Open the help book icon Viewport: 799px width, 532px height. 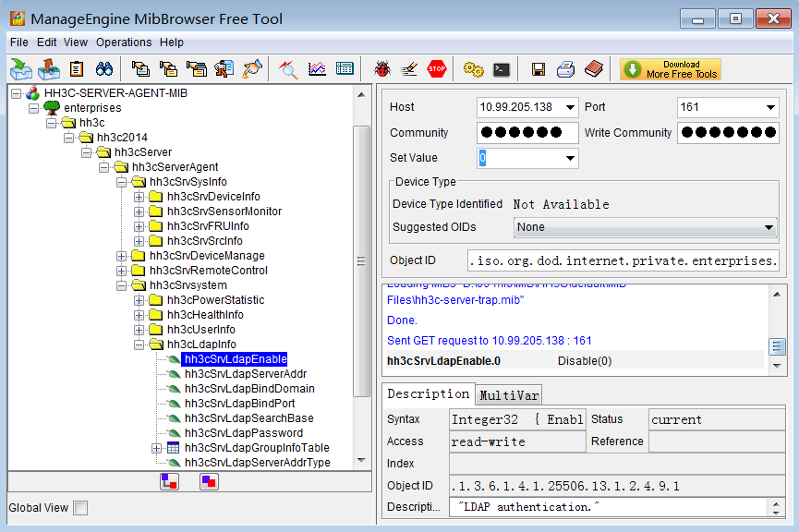pos(594,68)
